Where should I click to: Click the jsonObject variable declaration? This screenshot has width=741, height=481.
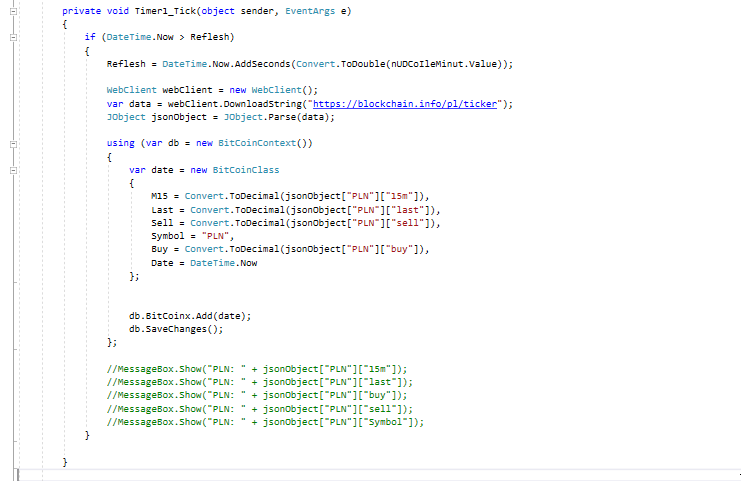(179, 117)
